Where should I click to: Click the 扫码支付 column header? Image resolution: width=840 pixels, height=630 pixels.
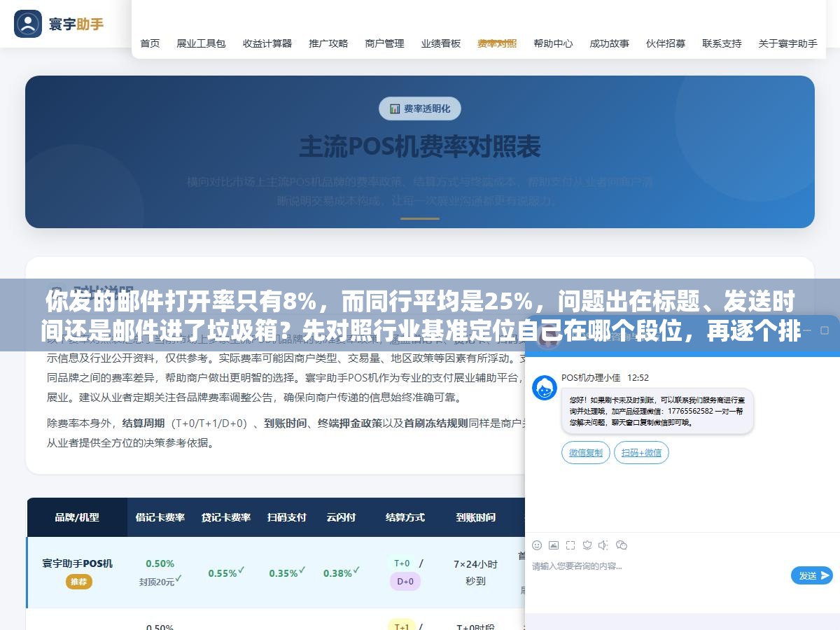coord(287,517)
